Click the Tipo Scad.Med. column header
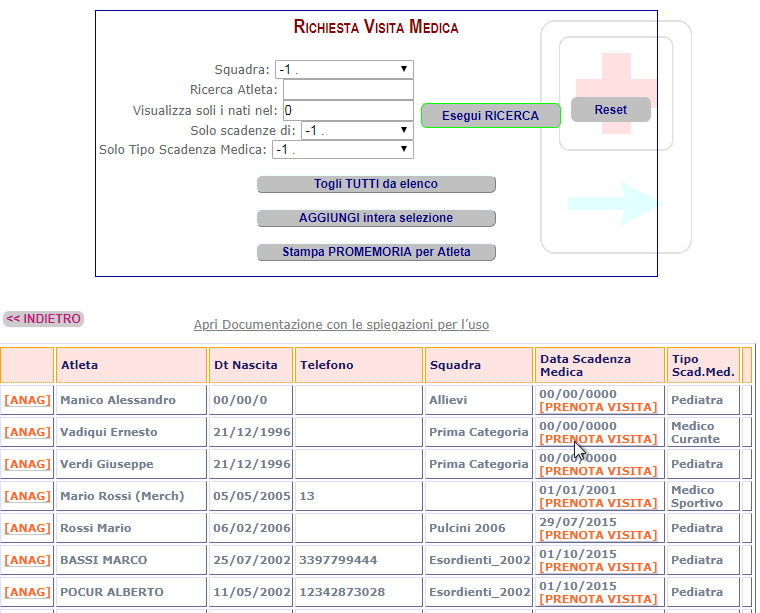Screen dimensions: 760x613 (x=703, y=365)
